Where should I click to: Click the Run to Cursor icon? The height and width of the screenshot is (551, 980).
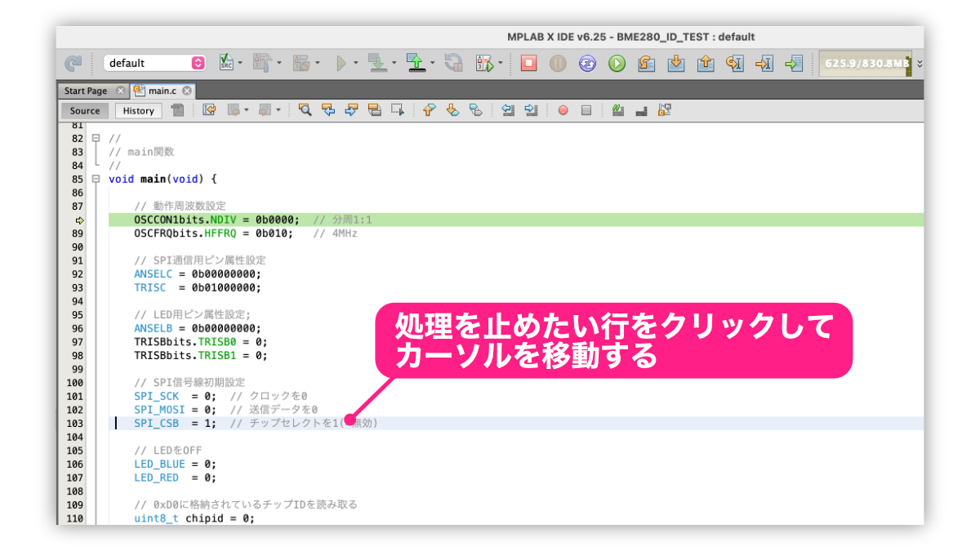[x=734, y=63]
